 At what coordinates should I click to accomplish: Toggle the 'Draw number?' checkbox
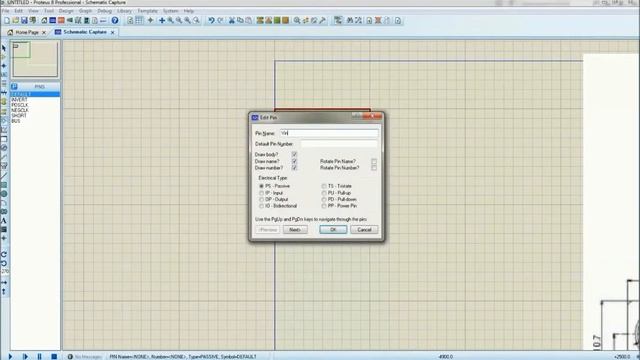(294, 168)
